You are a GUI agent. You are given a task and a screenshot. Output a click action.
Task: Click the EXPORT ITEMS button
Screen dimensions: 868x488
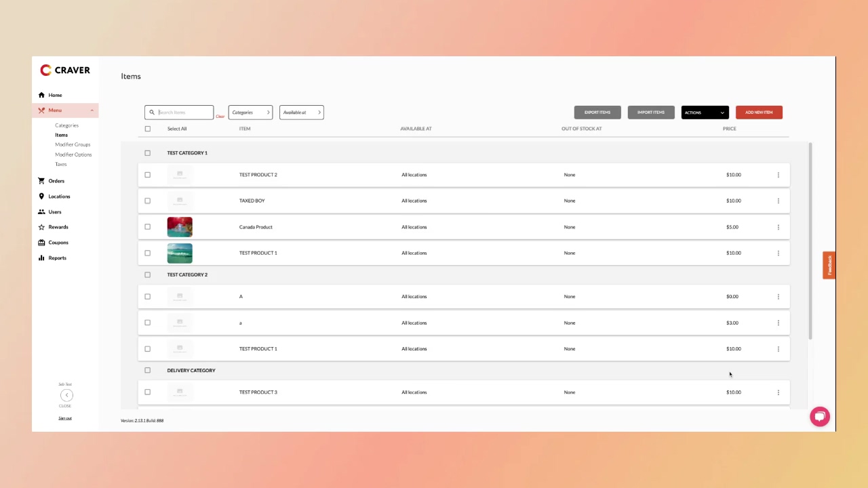click(597, 113)
